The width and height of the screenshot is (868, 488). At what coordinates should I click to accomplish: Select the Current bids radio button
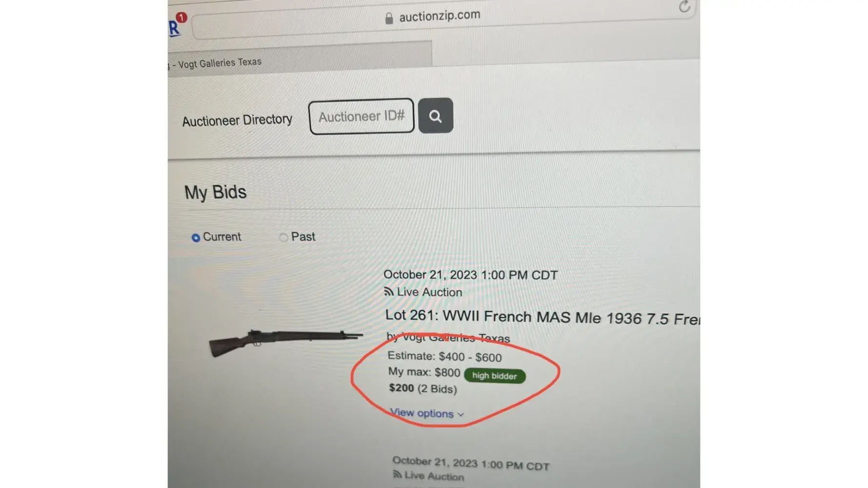click(x=196, y=238)
